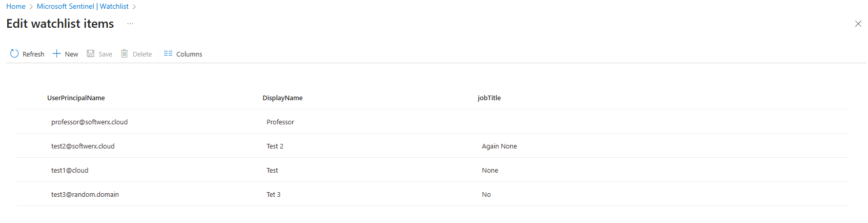Go to Home breadcrumb link
The height and width of the screenshot is (223, 868).
pyautogui.click(x=16, y=6)
